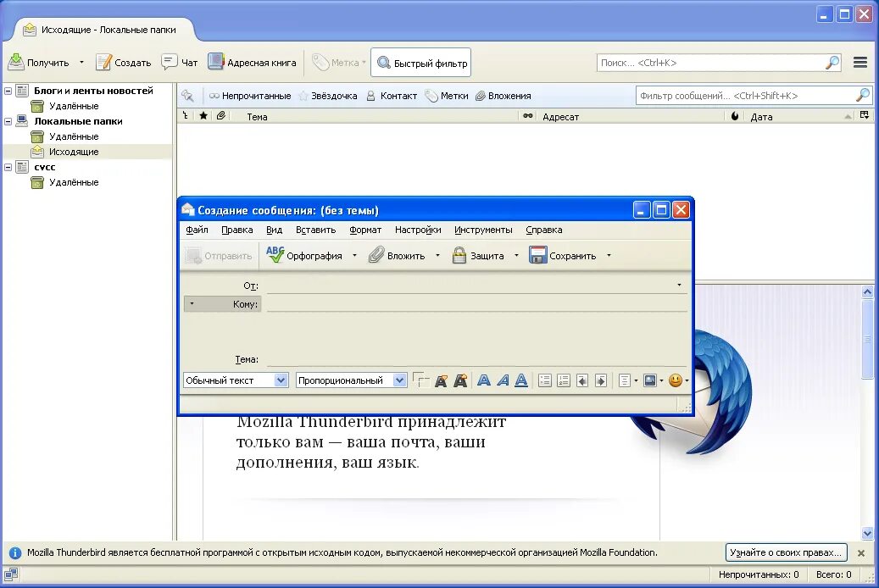
Task: Open Настройки menu in compose window
Action: 418,230
